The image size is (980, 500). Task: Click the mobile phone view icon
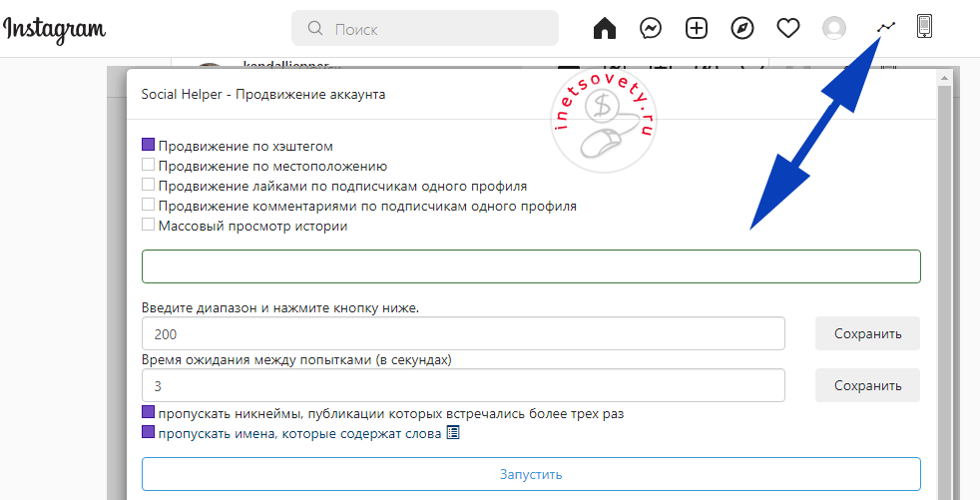click(924, 27)
